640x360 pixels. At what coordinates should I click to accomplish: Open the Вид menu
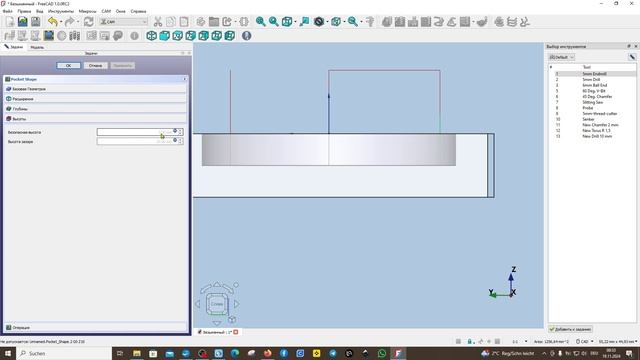[x=40, y=11]
